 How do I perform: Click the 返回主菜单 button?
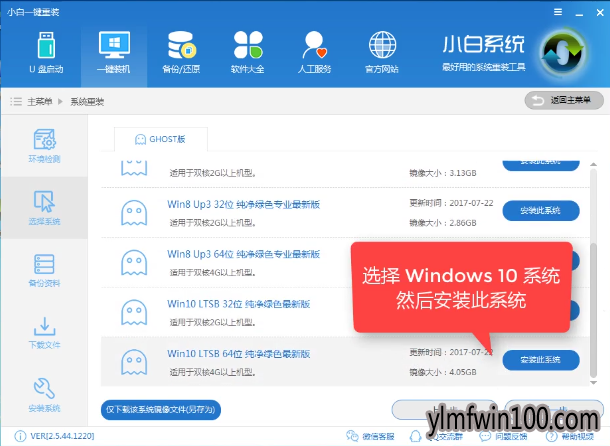(564, 100)
